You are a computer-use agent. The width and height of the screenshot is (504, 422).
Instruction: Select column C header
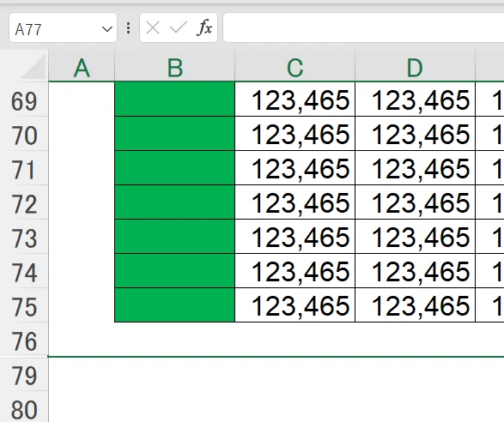tap(295, 67)
